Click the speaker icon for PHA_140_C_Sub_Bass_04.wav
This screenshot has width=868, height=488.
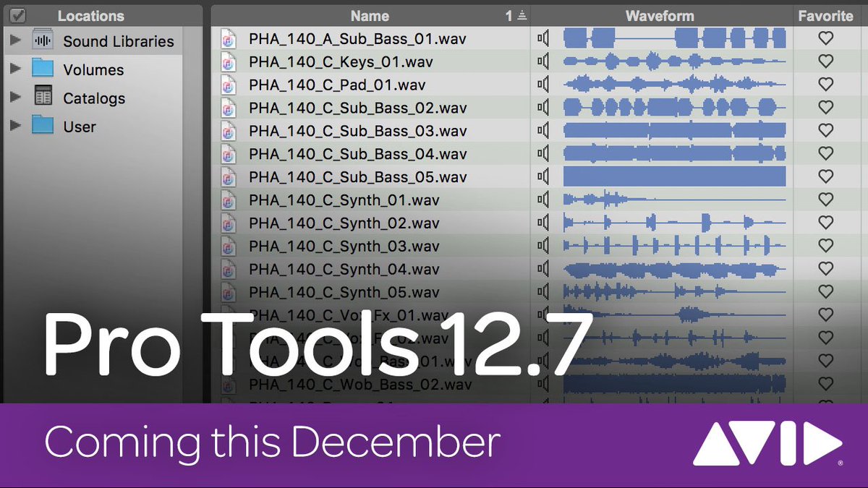543,154
